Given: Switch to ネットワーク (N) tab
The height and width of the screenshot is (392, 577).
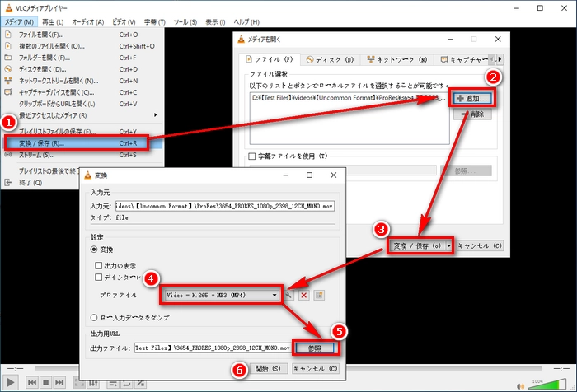Looking at the screenshot, I should tap(397, 59).
